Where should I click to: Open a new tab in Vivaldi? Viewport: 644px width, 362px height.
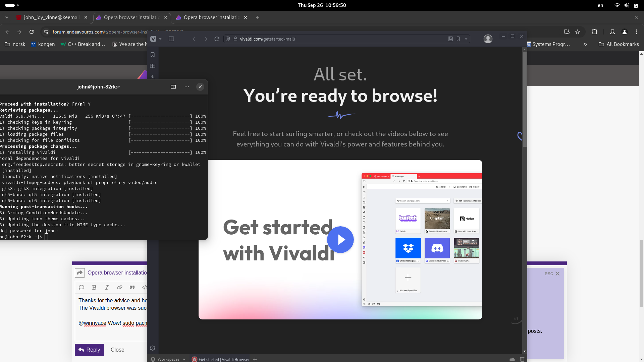[x=255, y=359]
